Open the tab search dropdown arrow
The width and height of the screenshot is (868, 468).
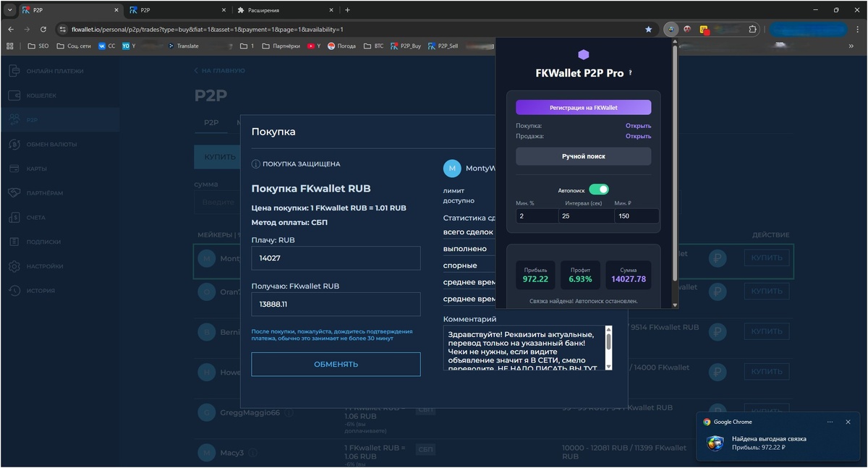click(10, 10)
